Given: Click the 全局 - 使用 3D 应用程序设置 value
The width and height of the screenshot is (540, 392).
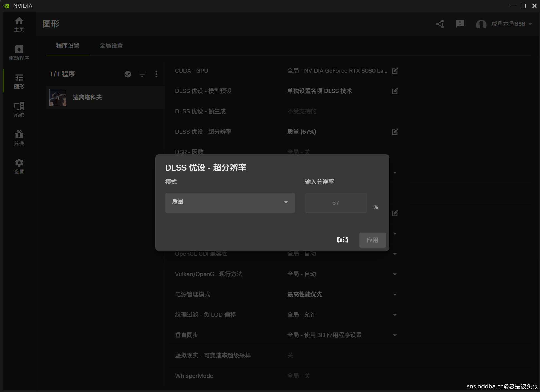Looking at the screenshot, I should point(325,335).
